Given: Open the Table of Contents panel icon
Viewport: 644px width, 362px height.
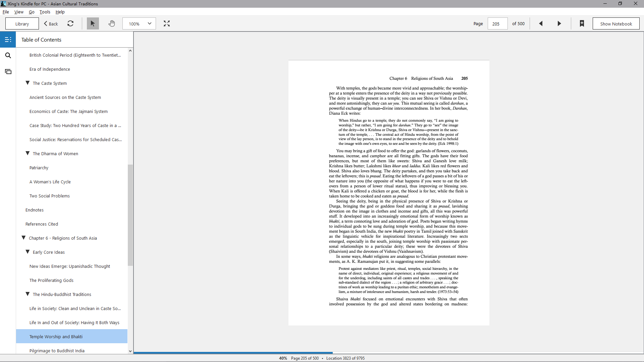Looking at the screenshot, I should (x=8, y=40).
